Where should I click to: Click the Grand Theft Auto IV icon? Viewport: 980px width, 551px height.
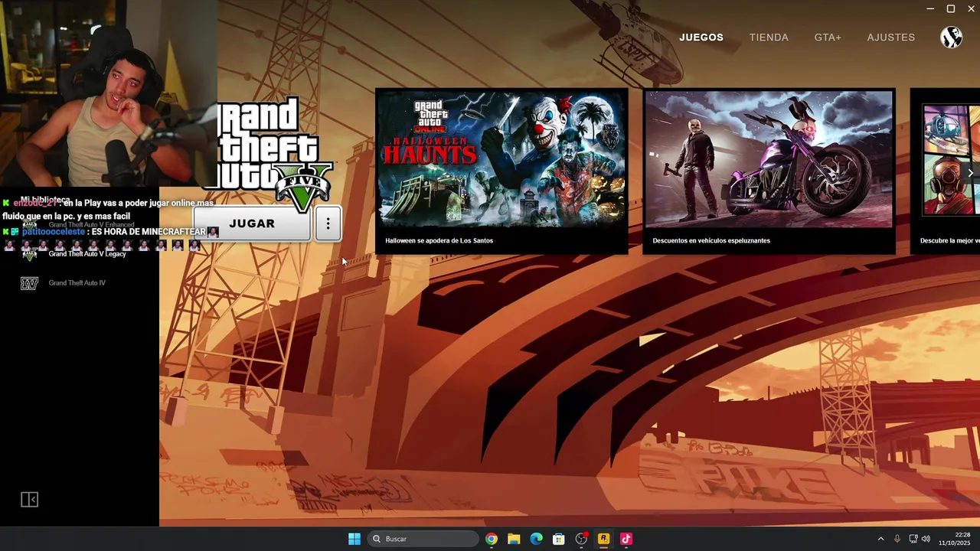(29, 283)
